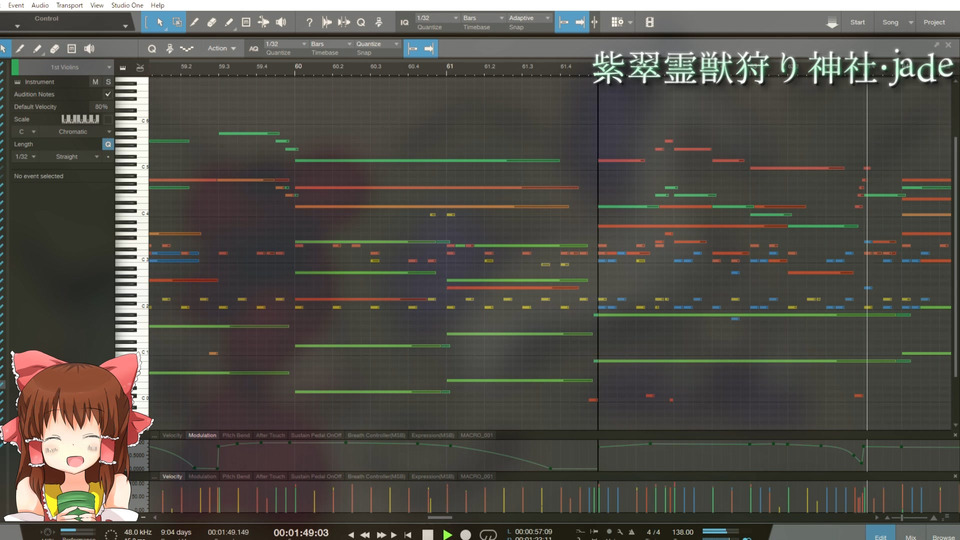Open the View menu
This screenshot has width=960, height=540.
click(x=97, y=5)
